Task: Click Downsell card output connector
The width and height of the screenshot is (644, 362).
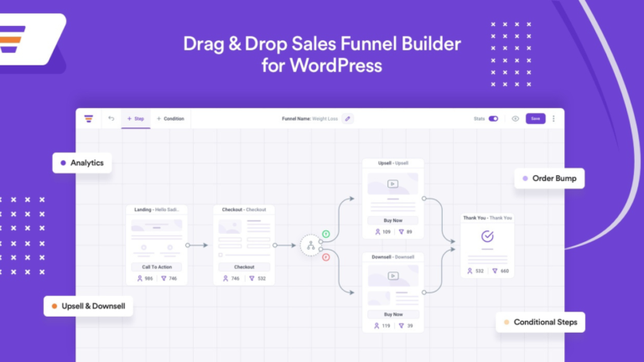Action: (x=423, y=292)
